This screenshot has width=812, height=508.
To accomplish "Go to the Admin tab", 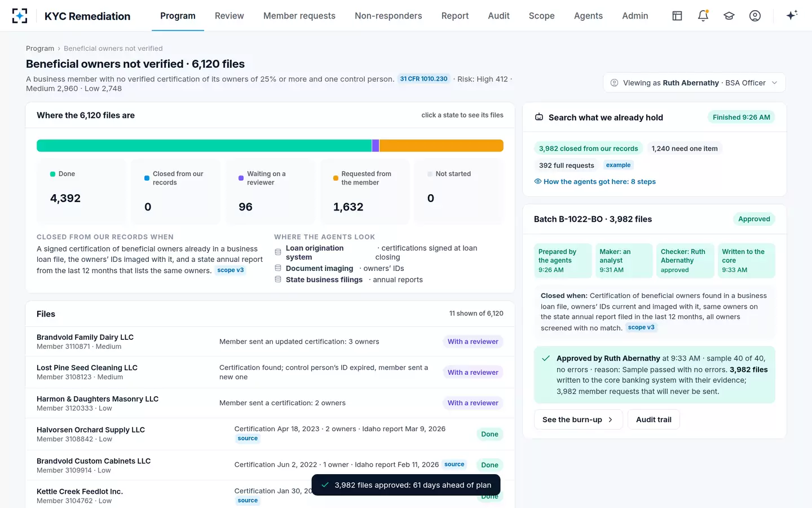I will [635, 16].
